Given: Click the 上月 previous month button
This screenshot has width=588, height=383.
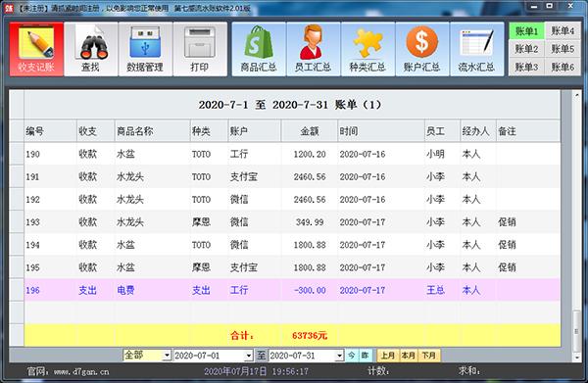Looking at the screenshot, I should 388,356.
